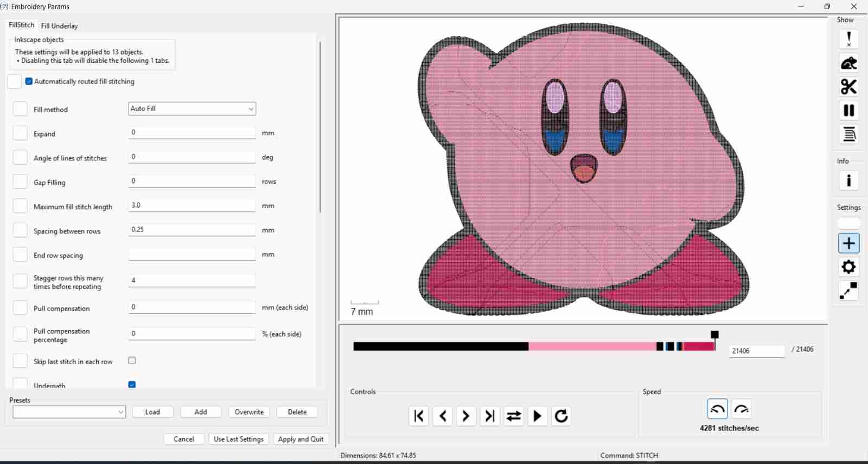Click Use Last Settings button
The height and width of the screenshot is (464, 868).
click(x=239, y=439)
